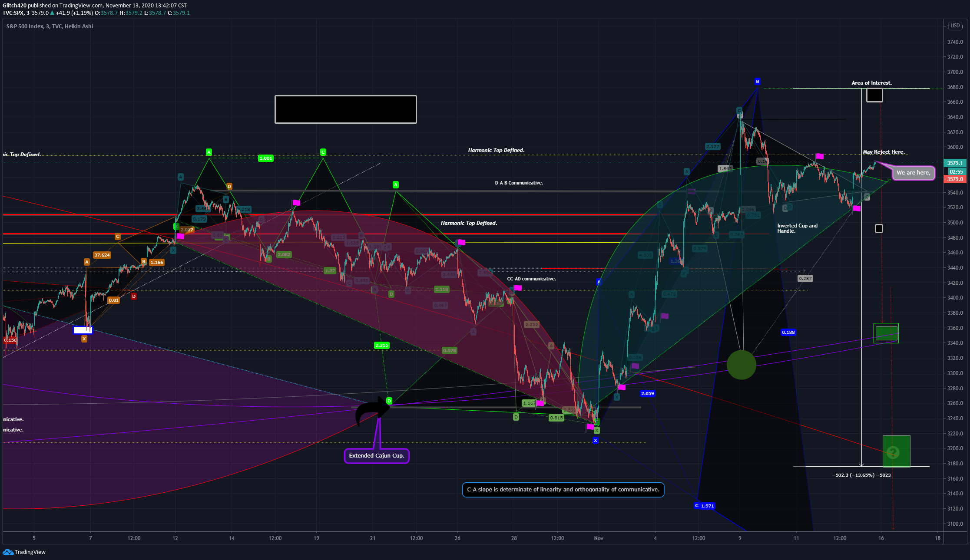Click the 0.815 green ratio label
The height and width of the screenshot is (560, 970).
pos(556,418)
